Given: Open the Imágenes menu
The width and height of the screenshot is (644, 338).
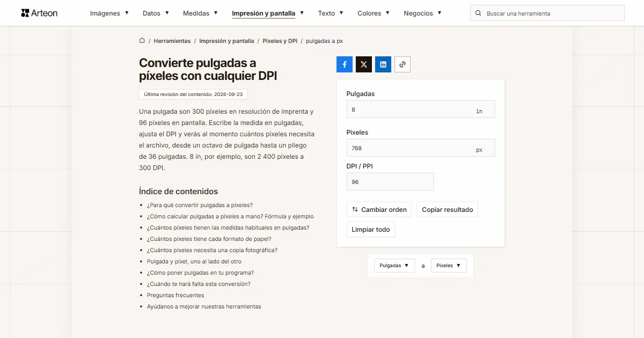Looking at the screenshot, I should [109, 13].
